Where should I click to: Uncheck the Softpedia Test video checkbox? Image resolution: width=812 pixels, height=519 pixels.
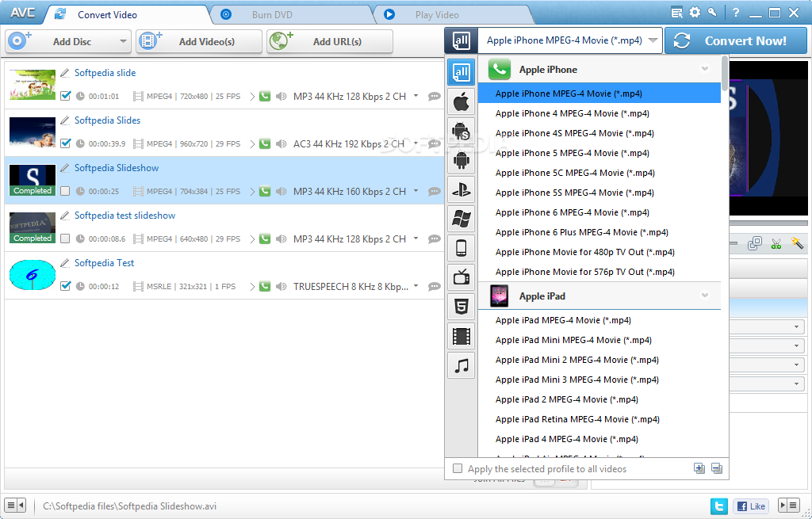(65, 285)
